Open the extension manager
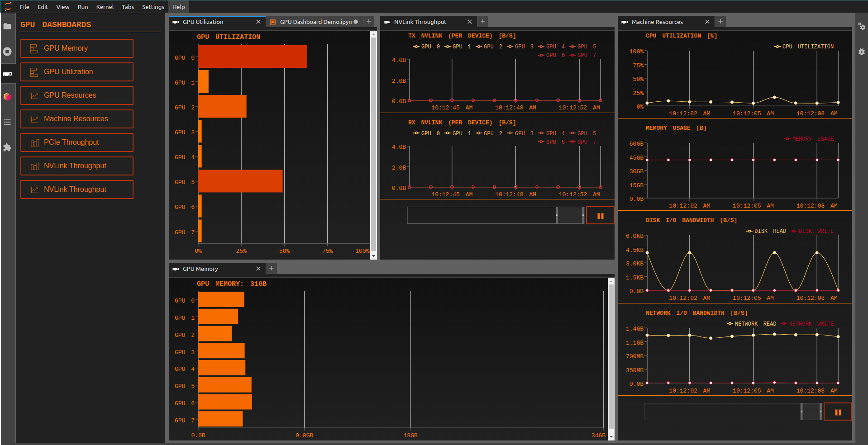The height and width of the screenshot is (445, 868). [8, 148]
